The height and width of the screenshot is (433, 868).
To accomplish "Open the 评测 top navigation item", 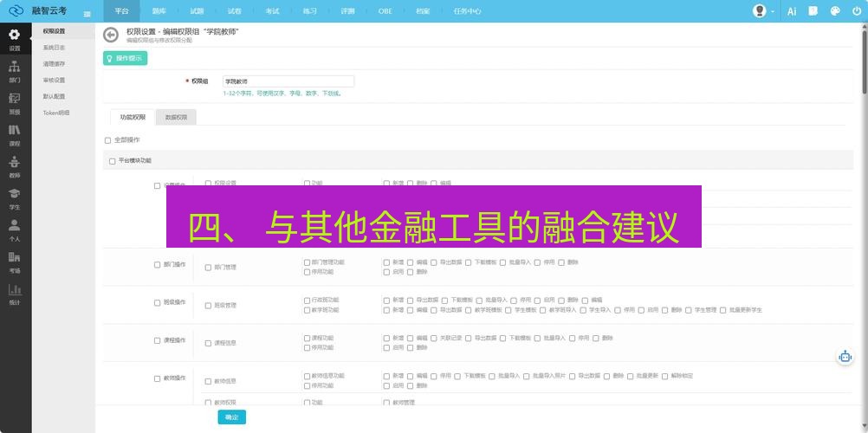I will (x=347, y=11).
